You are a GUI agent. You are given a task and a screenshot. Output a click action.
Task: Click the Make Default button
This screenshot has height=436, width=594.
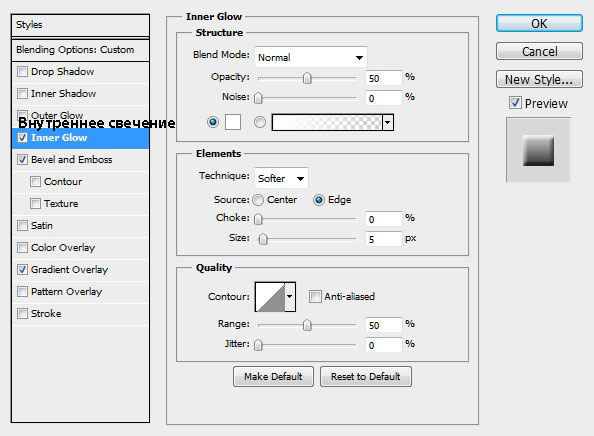pos(273,376)
